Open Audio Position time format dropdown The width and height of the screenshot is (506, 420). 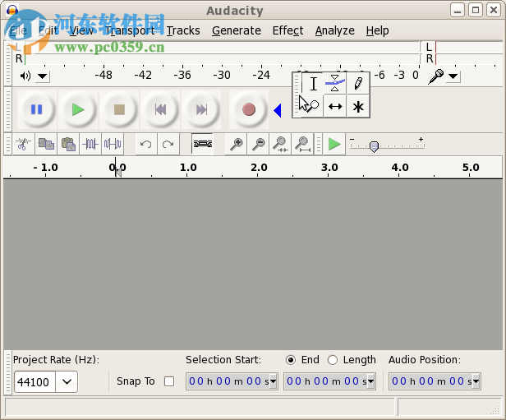pyautogui.click(x=476, y=381)
